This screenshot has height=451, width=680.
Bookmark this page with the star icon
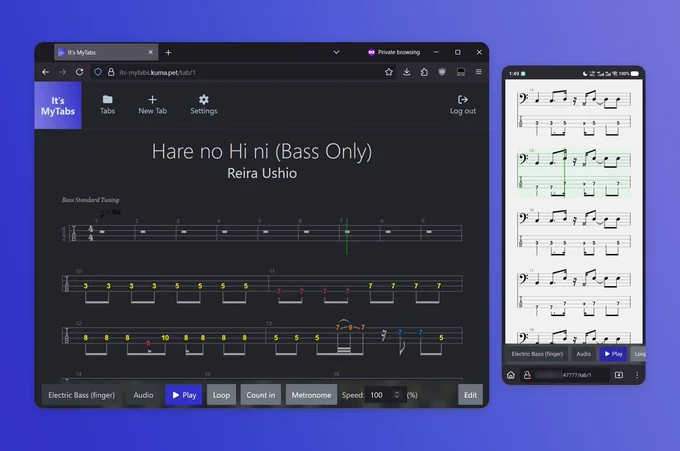click(389, 72)
